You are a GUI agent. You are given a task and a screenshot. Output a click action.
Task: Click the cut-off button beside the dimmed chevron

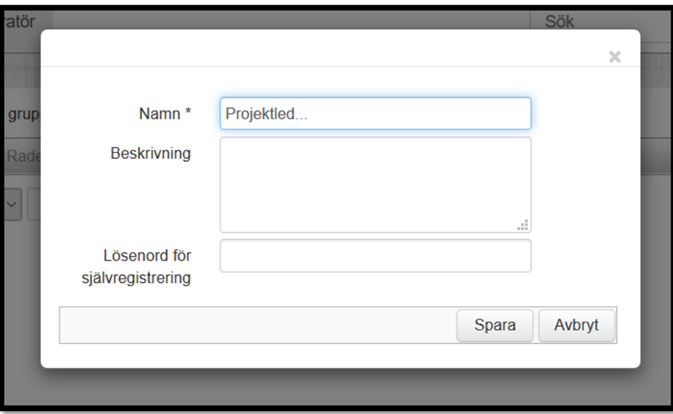coord(34,205)
